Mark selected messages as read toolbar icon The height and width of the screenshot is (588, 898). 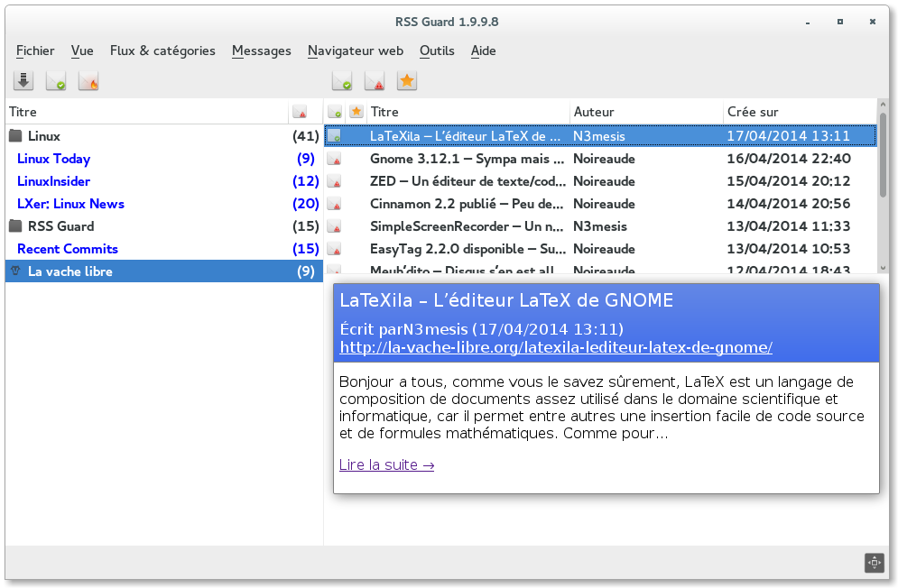point(342,81)
